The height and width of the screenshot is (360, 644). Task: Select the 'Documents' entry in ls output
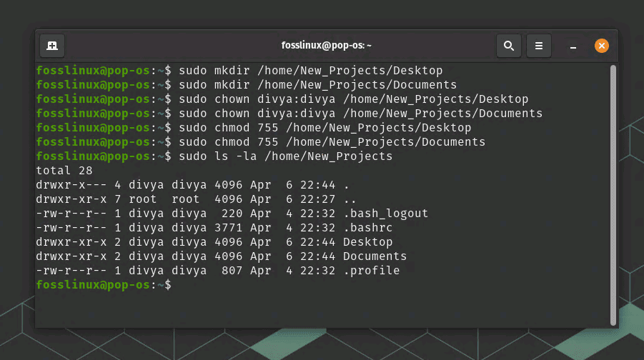(375, 256)
